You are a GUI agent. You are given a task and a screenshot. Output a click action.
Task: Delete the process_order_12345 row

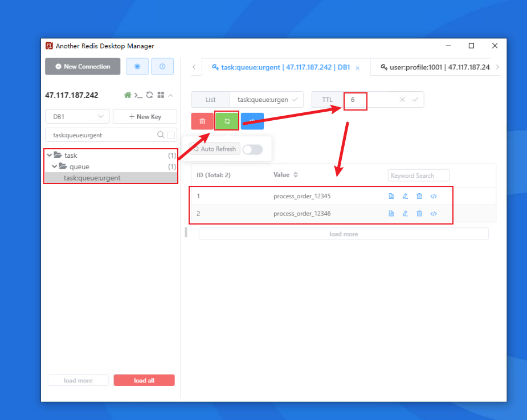(x=419, y=196)
